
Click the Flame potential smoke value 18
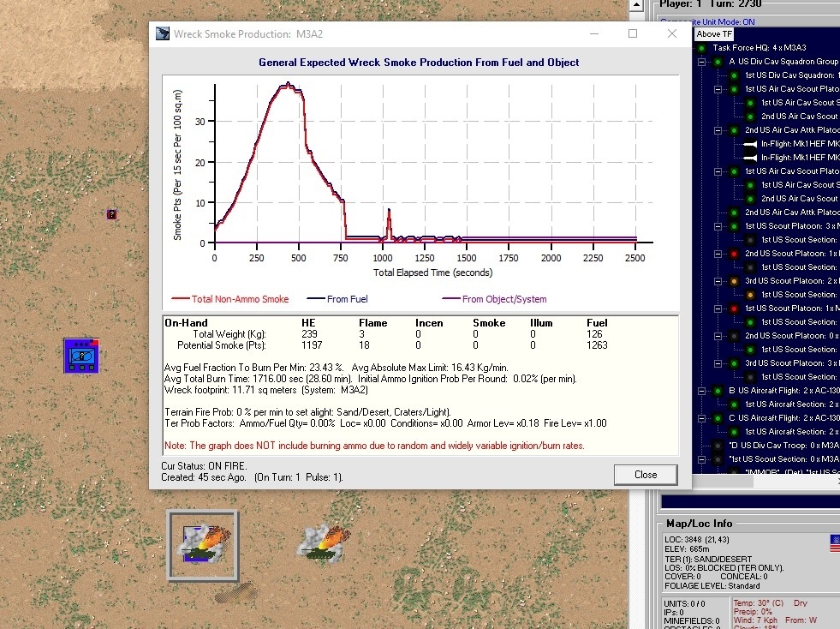(x=364, y=345)
